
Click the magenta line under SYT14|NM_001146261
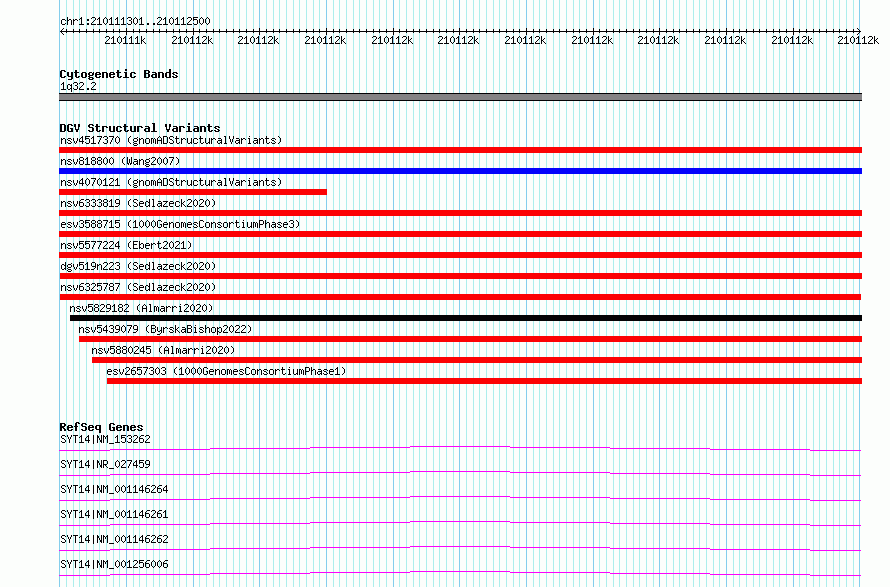pyautogui.click(x=460, y=523)
